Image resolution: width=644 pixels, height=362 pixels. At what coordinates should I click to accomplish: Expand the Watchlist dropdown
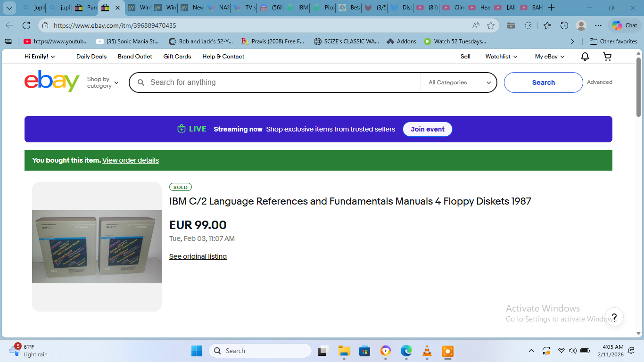click(x=501, y=57)
